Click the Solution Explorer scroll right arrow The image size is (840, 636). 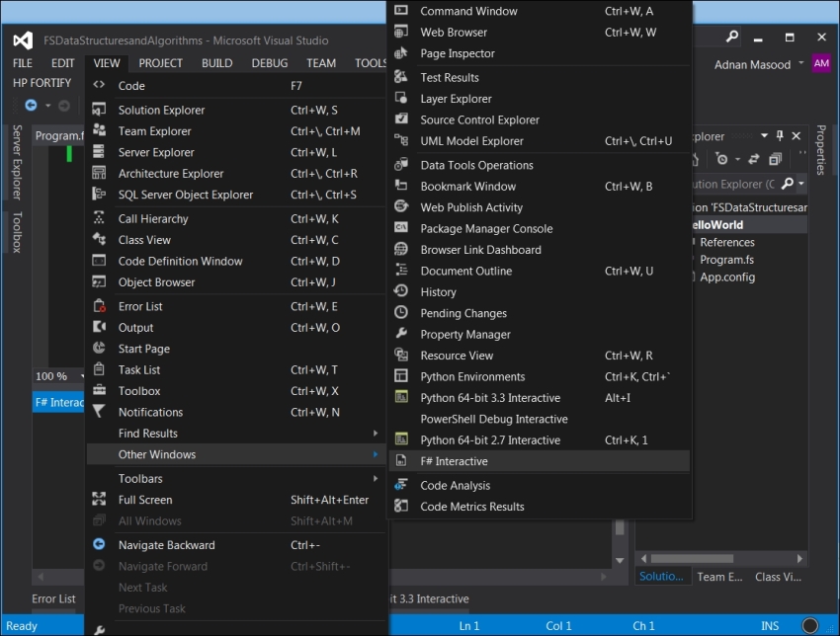coord(799,558)
